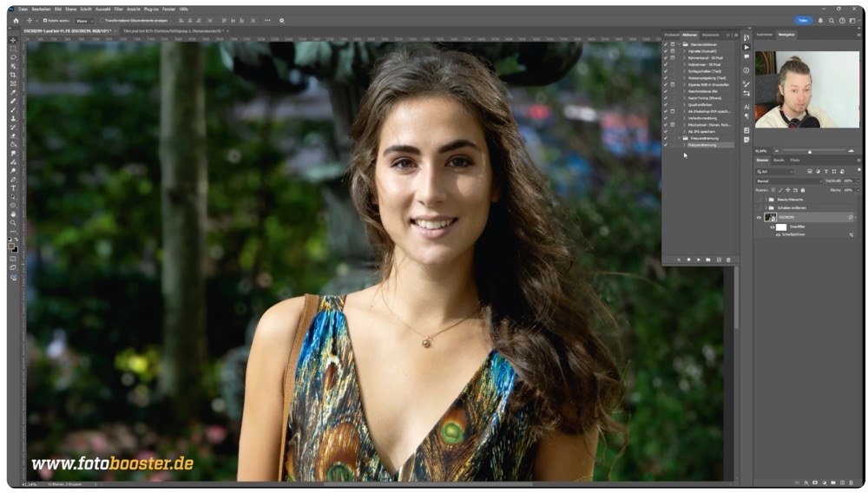Enable Transformationssteuerelemente anzeigen checkbox
This screenshot has width=868, height=493.
pos(102,20)
